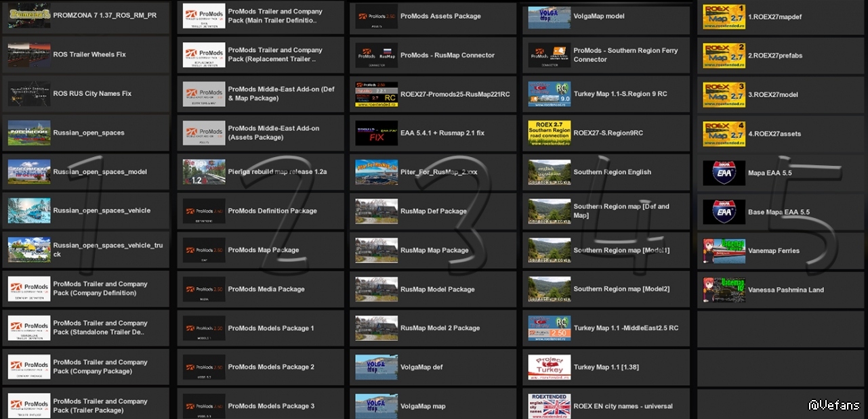Image resolution: width=868 pixels, height=419 pixels.
Task: Click 'RusMap Model 2 Package' text
Action: pos(440,328)
